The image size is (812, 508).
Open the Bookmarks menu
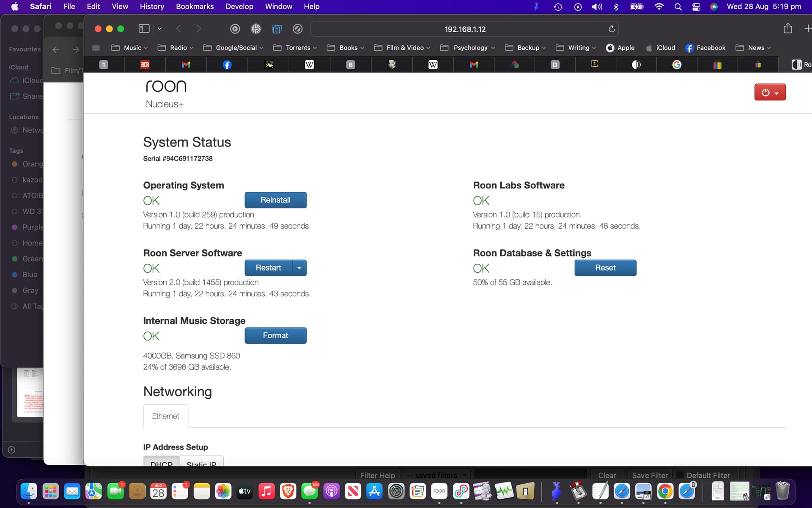click(x=195, y=6)
